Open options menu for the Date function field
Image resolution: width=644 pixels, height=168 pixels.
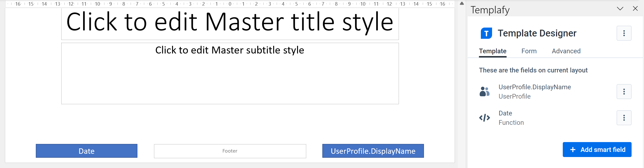pos(624,118)
